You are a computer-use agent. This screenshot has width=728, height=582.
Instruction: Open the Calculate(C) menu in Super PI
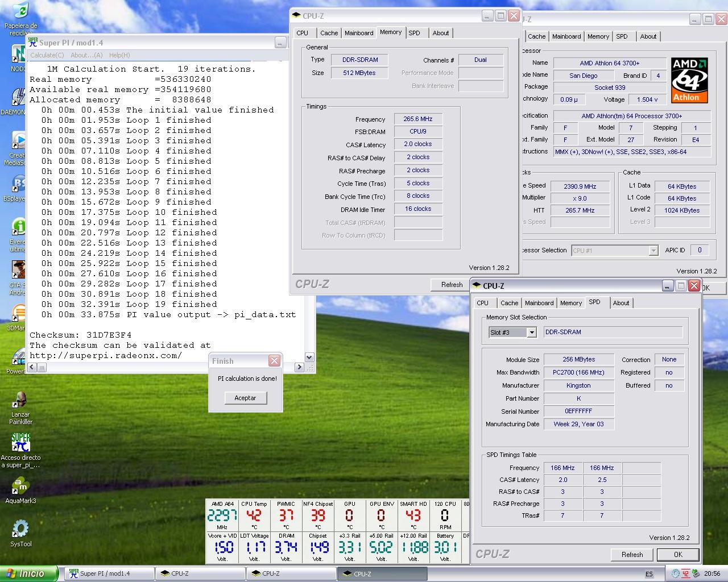coord(47,55)
